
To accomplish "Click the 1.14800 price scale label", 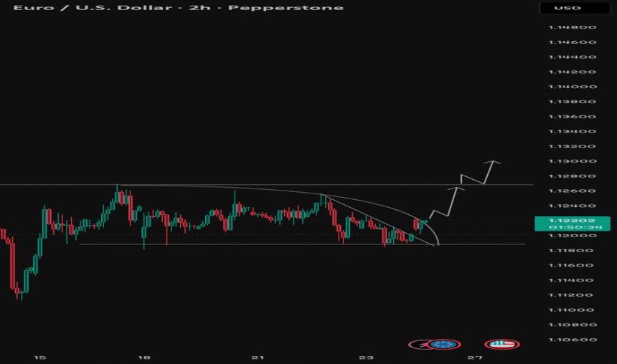I will (x=573, y=27).
